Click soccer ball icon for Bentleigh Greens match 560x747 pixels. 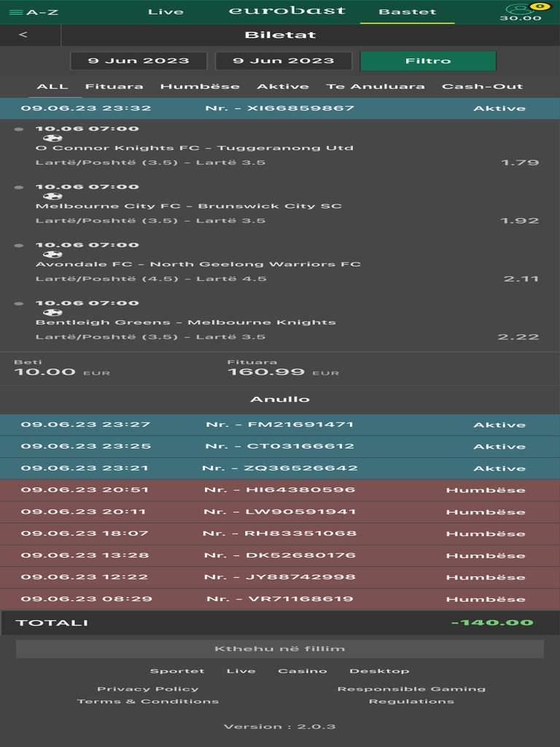coord(52,313)
